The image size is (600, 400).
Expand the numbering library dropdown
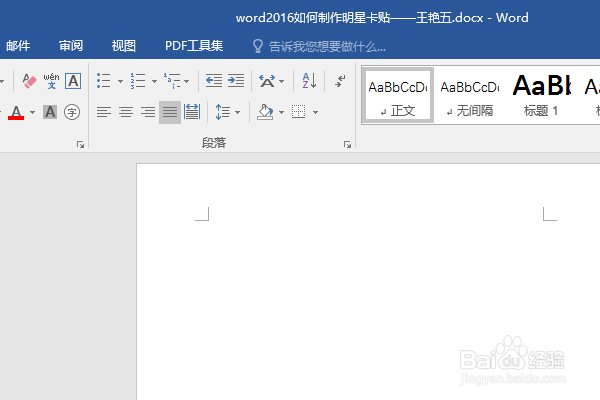(154, 81)
